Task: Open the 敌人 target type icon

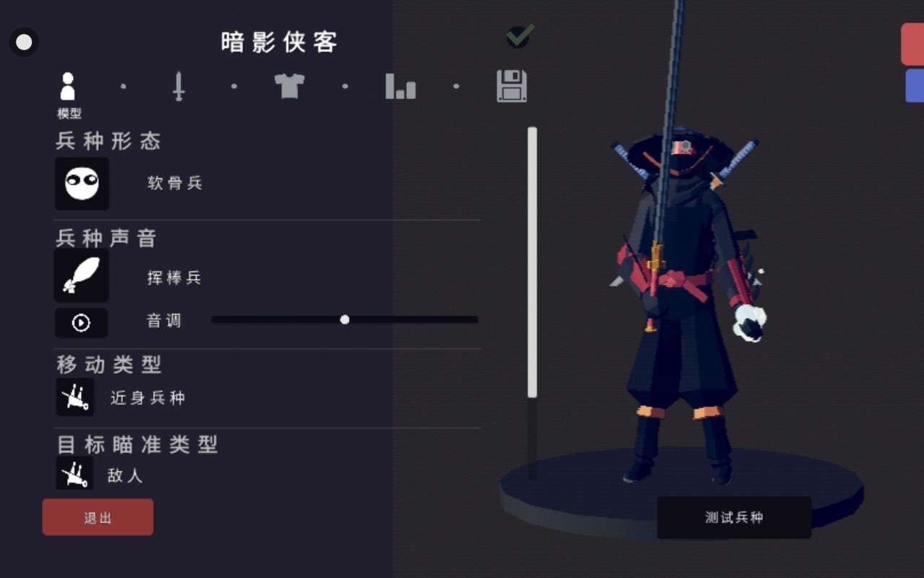Action: click(x=75, y=473)
